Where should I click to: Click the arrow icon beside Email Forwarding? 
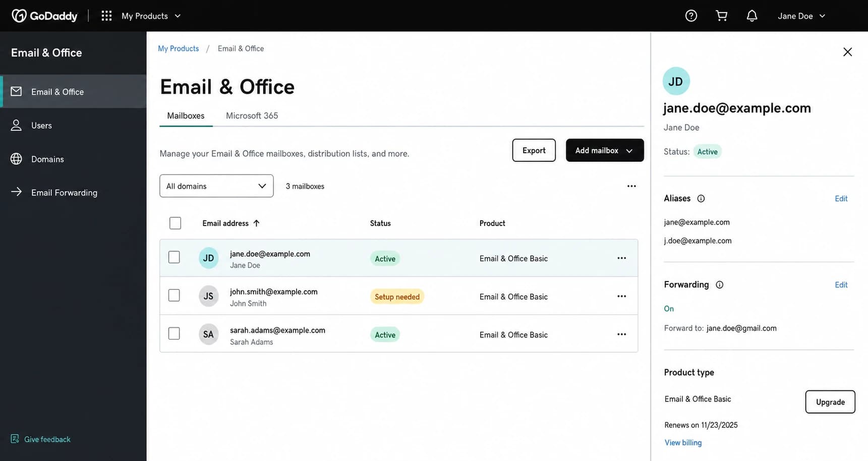coord(16,192)
